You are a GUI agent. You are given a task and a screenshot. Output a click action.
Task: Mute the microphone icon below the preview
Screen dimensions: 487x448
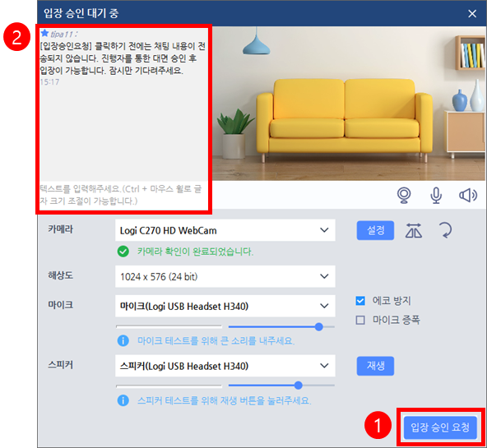(x=436, y=196)
